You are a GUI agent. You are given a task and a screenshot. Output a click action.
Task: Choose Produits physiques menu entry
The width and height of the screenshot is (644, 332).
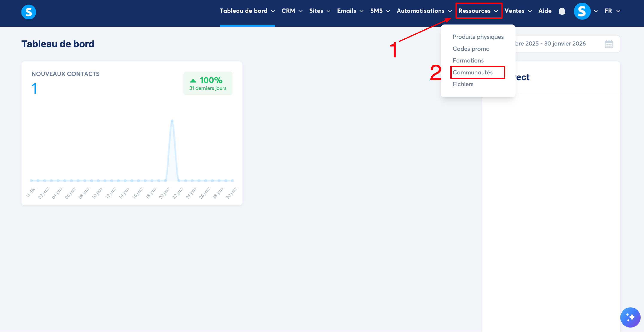point(478,37)
